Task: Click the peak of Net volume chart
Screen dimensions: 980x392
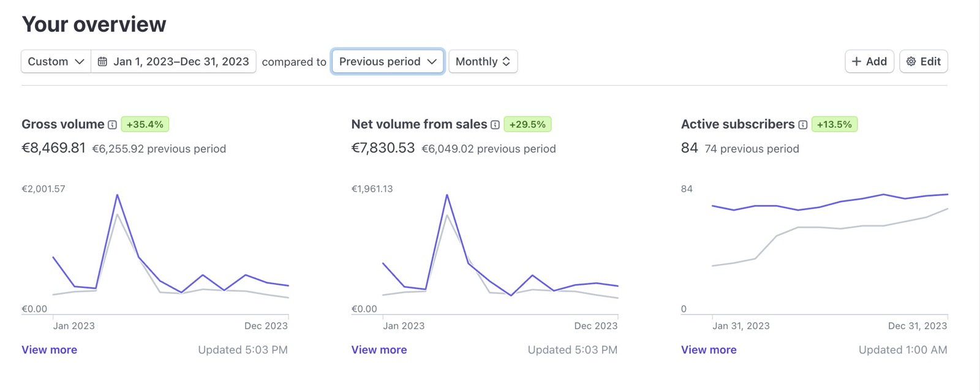Action: tap(447, 195)
